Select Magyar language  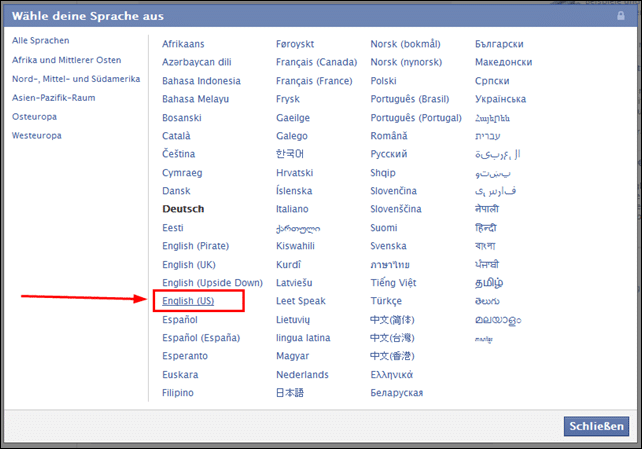[x=292, y=356]
